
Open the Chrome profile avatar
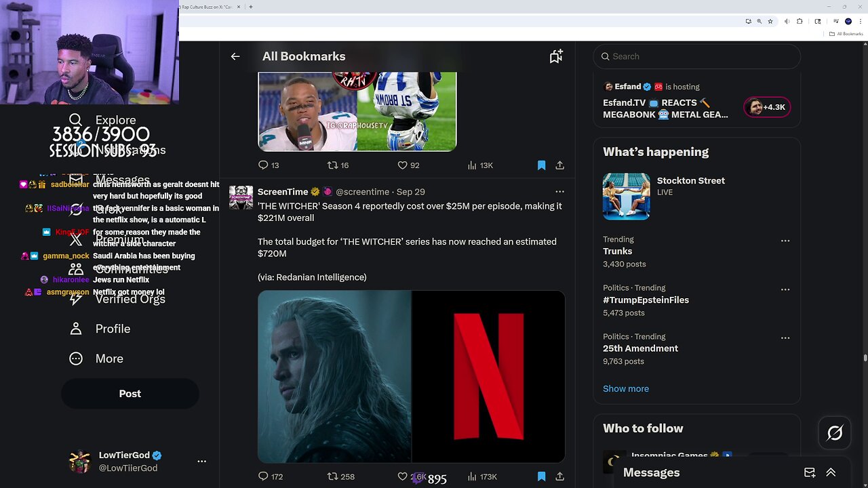click(848, 21)
